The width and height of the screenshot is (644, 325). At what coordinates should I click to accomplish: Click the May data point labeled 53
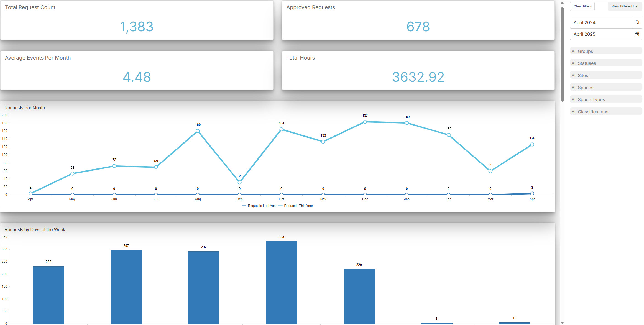click(x=72, y=174)
